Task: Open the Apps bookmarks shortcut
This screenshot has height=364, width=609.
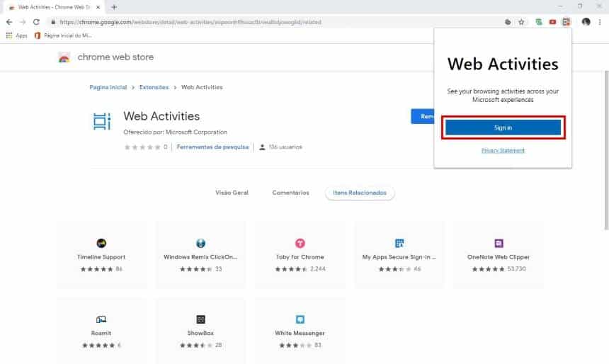Action: 17,35
